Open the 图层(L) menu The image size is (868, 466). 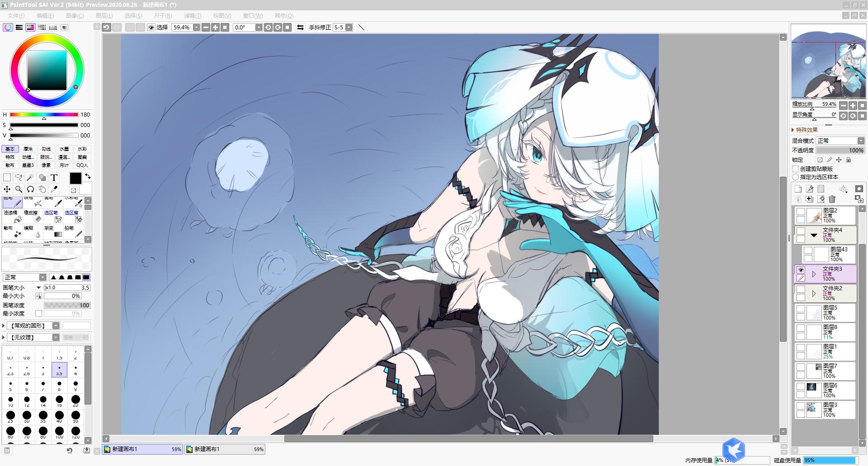(x=104, y=15)
